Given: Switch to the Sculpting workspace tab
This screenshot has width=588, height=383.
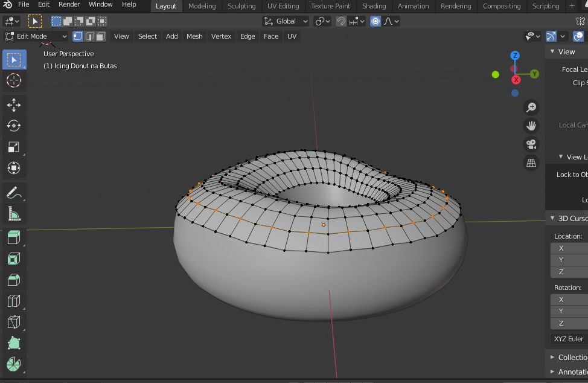Looking at the screenshot, I should click(x=241, y=6).
